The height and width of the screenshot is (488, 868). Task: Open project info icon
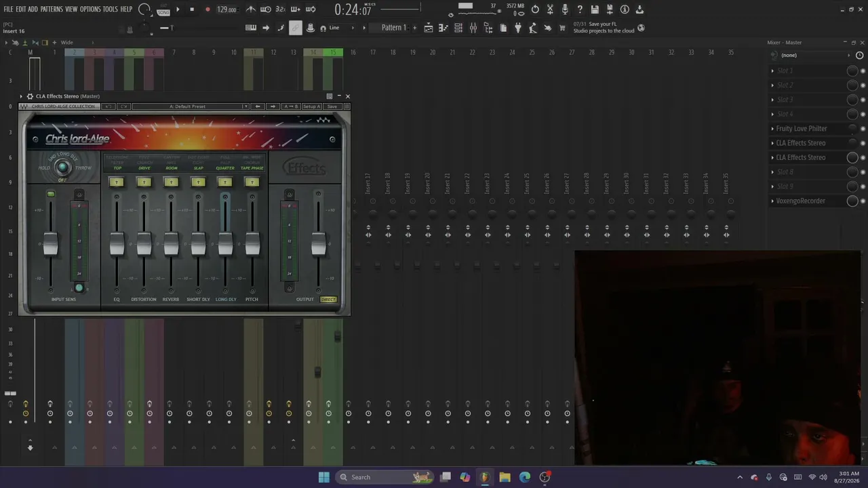click(625, 9)
